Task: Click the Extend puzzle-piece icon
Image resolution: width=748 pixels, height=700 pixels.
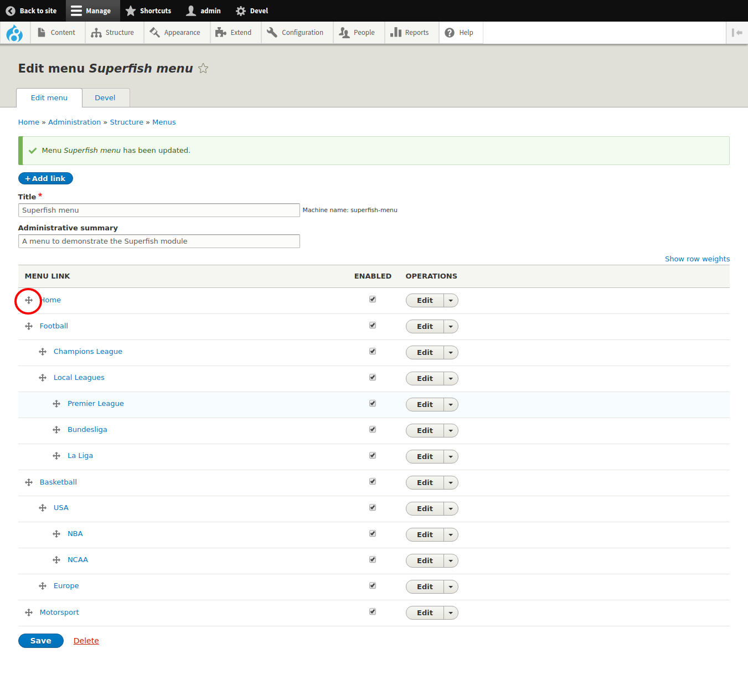Action: (x=221, y=32)
